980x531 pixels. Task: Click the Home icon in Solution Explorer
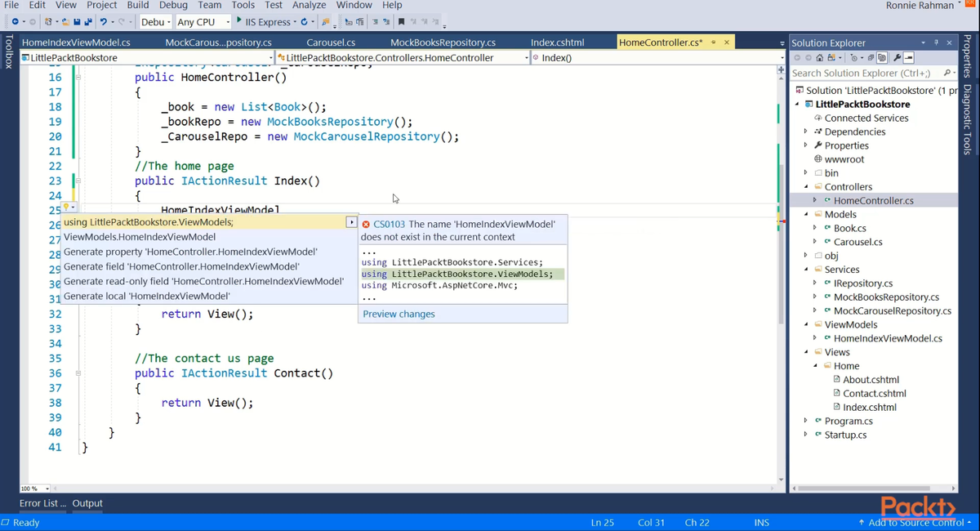coord(819,57)
